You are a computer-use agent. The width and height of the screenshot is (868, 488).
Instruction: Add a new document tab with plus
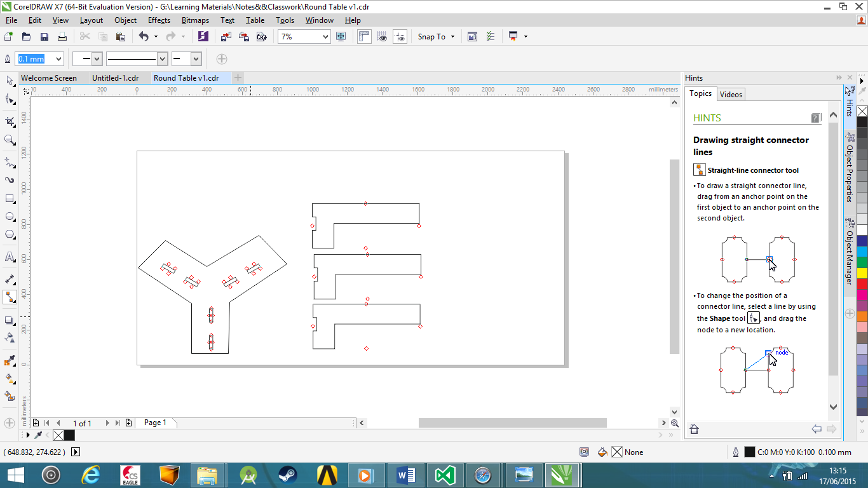(x=238, y=78)
